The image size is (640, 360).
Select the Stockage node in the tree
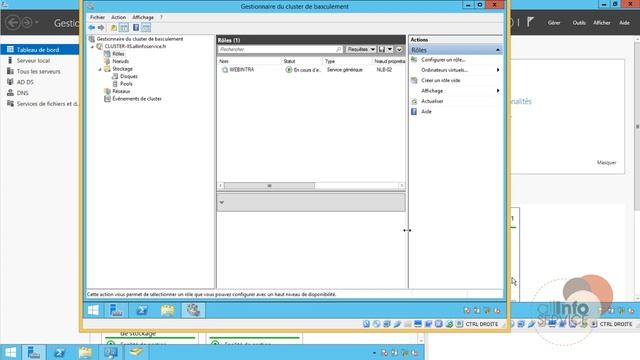122,69
